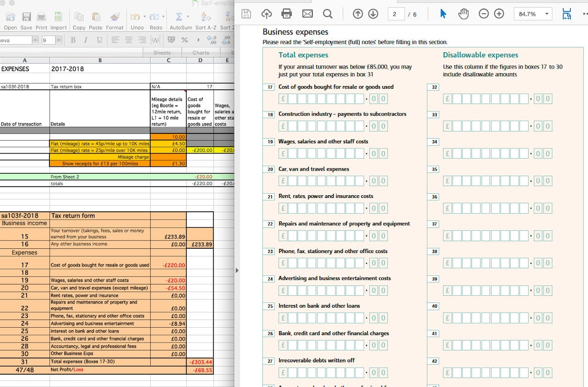The width and height of the screenshot is (588, 387).
Task: Select the fit-to-width page icon
Action: coord(566,14)
